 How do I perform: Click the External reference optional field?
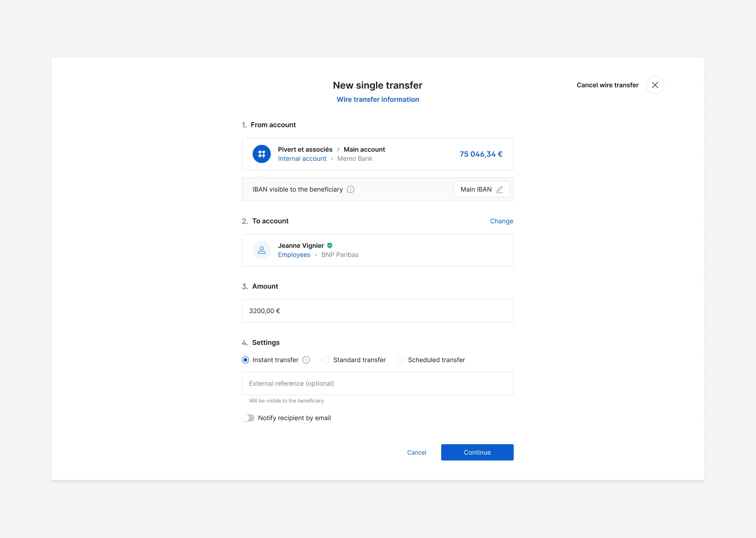click(x=377, y=383)
